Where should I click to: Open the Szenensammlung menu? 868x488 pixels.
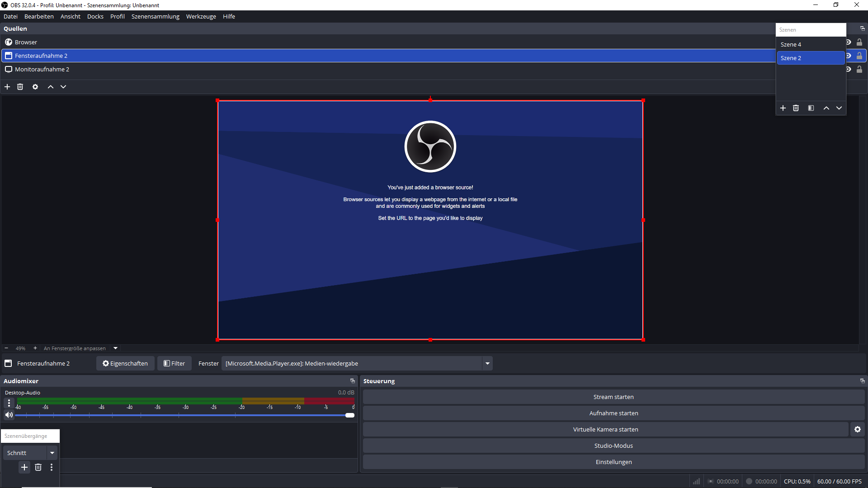click(x=155, y=16)
